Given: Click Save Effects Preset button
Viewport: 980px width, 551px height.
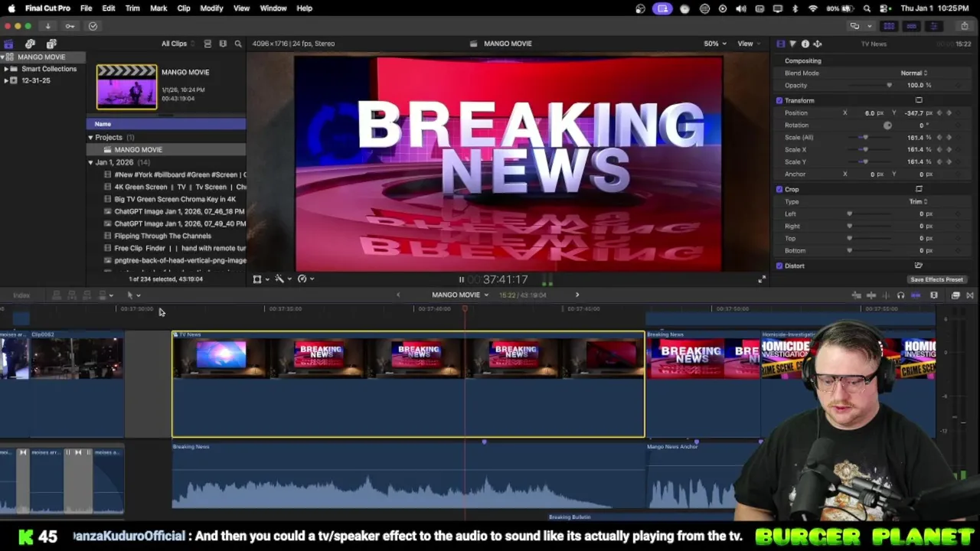Looking at the screenshot, I should coord(936,279).
